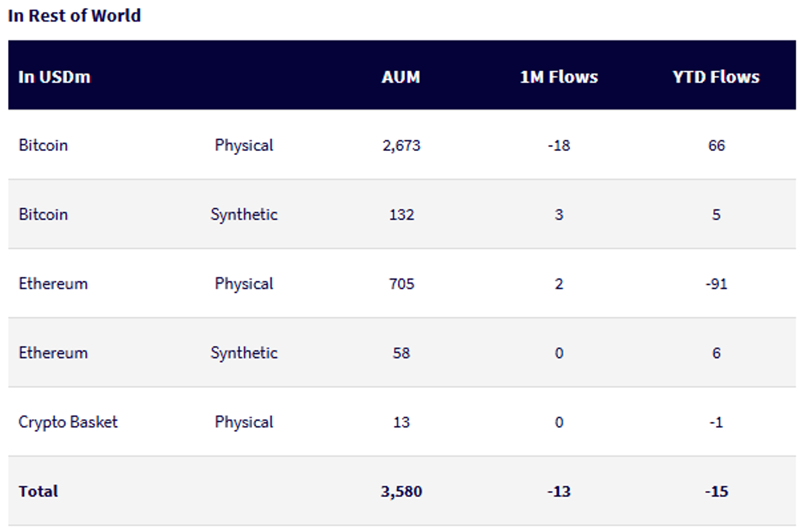Click the In USDm header cell
The image size is (805, 532).
(x=54, y=77)
